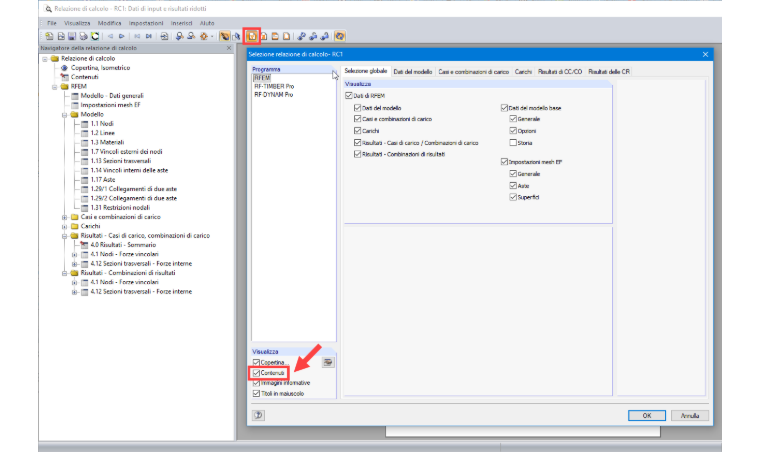Select RFEM in the Programma list
This screenshot has width=760, height=452.
[262, 78]
